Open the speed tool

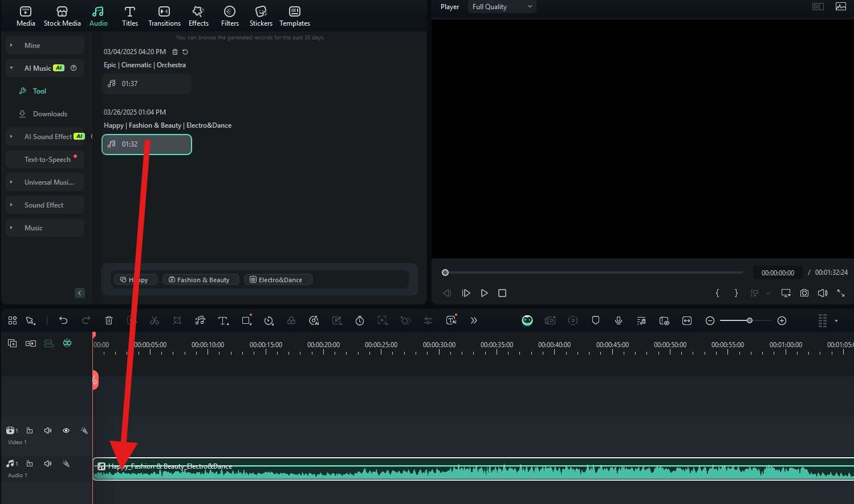point(269,321)
